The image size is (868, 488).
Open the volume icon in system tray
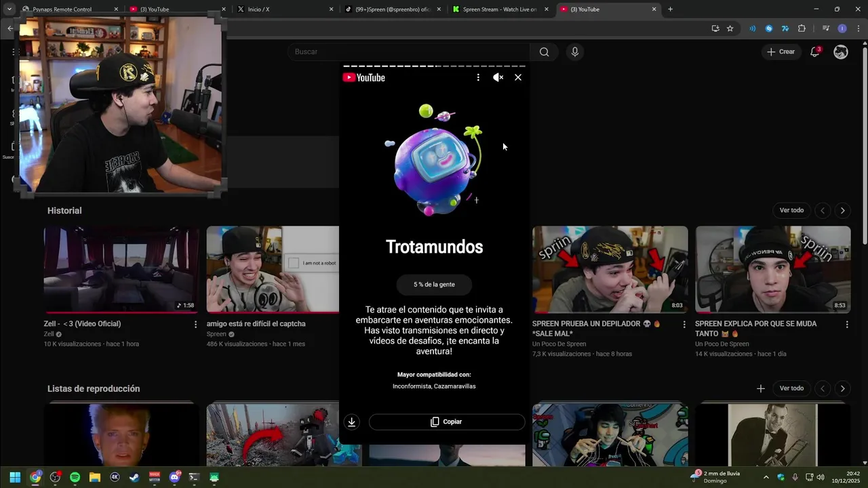(x=821, y=477)
